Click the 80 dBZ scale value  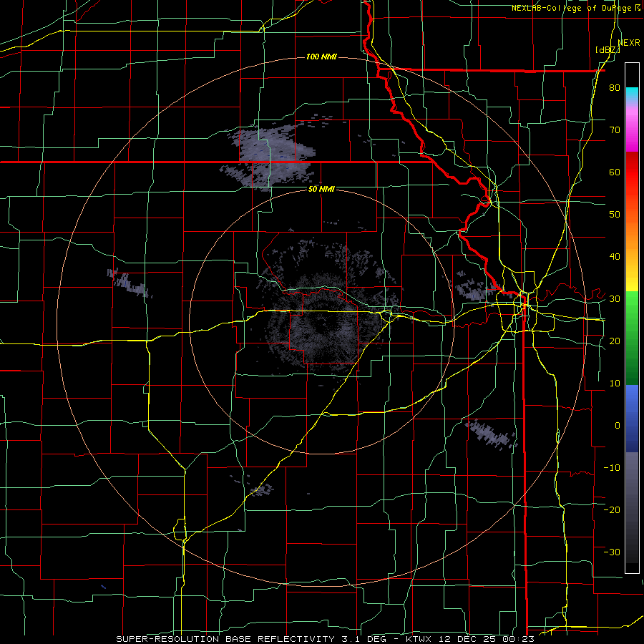click(x=615, y=88)
